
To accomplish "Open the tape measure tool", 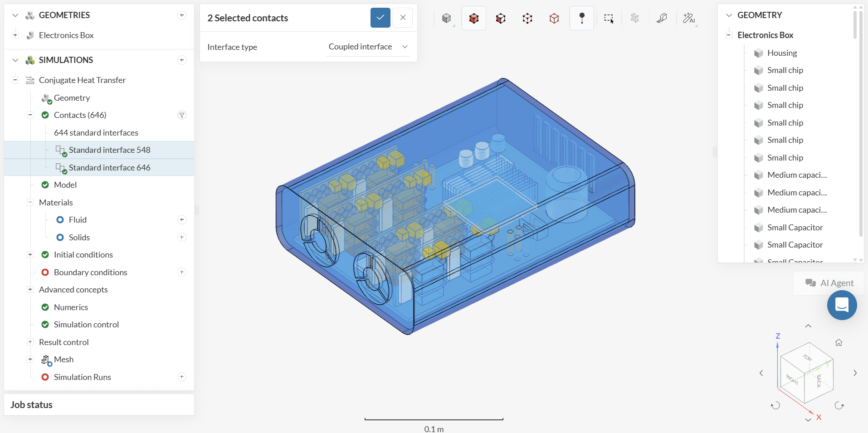I will click(x=662, y=18).
